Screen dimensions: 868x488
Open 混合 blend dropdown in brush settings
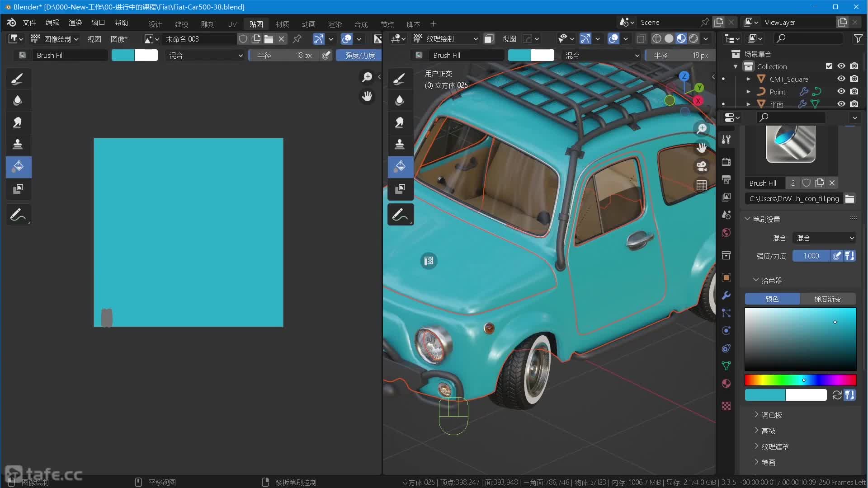tap(825, 238)
